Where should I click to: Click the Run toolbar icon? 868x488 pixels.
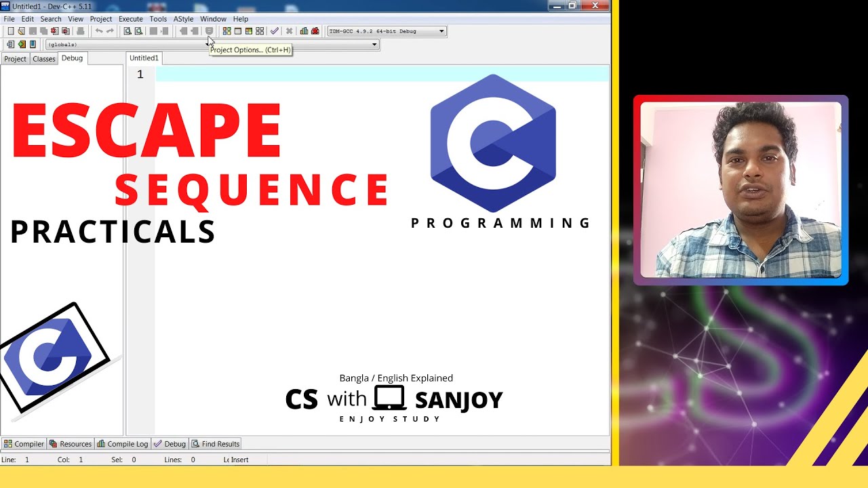pos(237,31)
